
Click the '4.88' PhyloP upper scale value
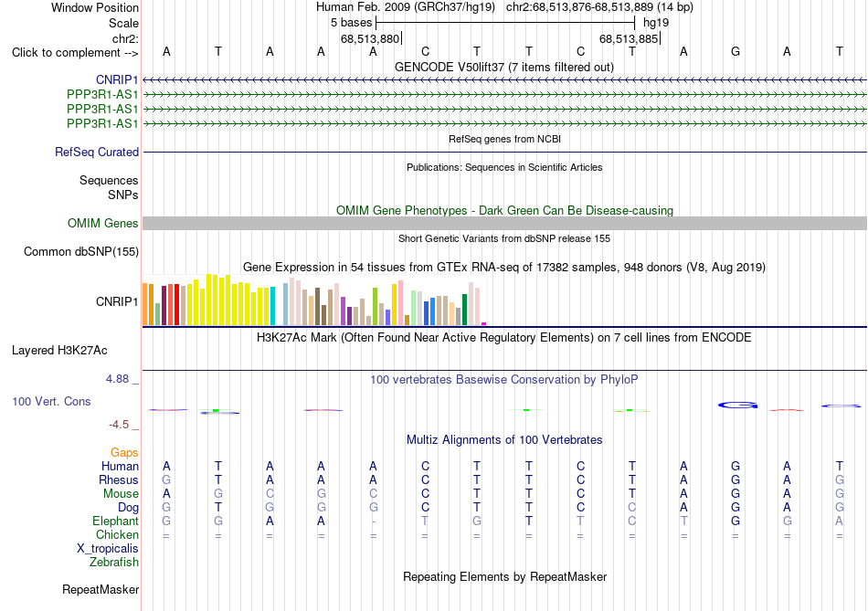(117, 379)
